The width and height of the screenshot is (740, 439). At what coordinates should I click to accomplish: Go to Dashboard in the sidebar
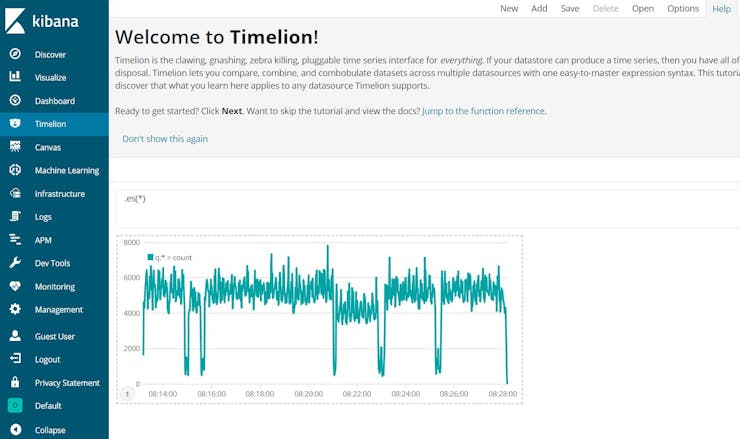coord(55,101)
